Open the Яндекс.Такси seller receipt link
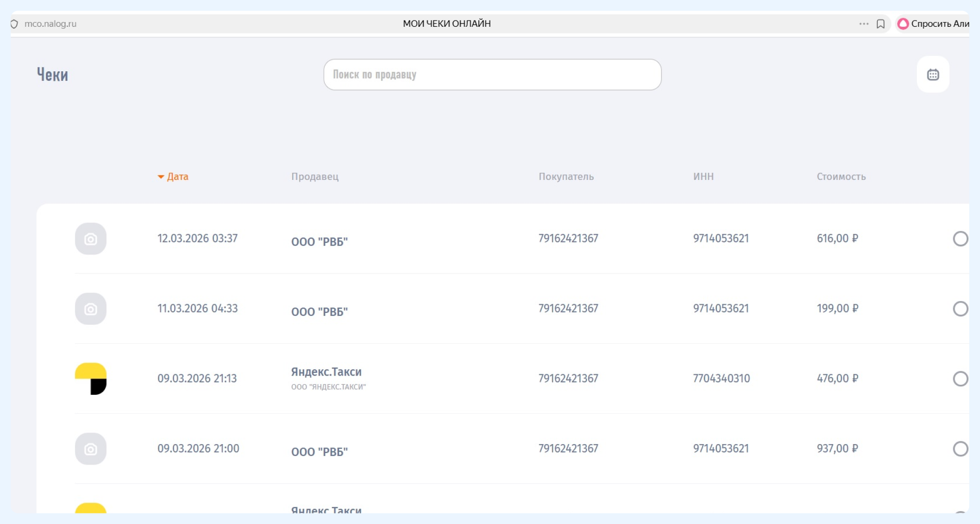The height and width of the screenshot is (524, 980). [326, 372]
